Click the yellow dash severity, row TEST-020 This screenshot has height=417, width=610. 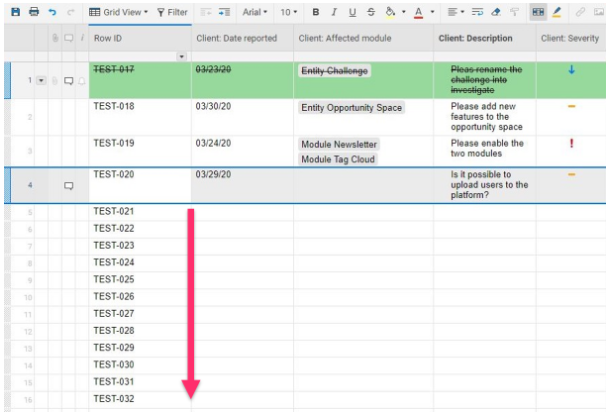click(571, 175)
